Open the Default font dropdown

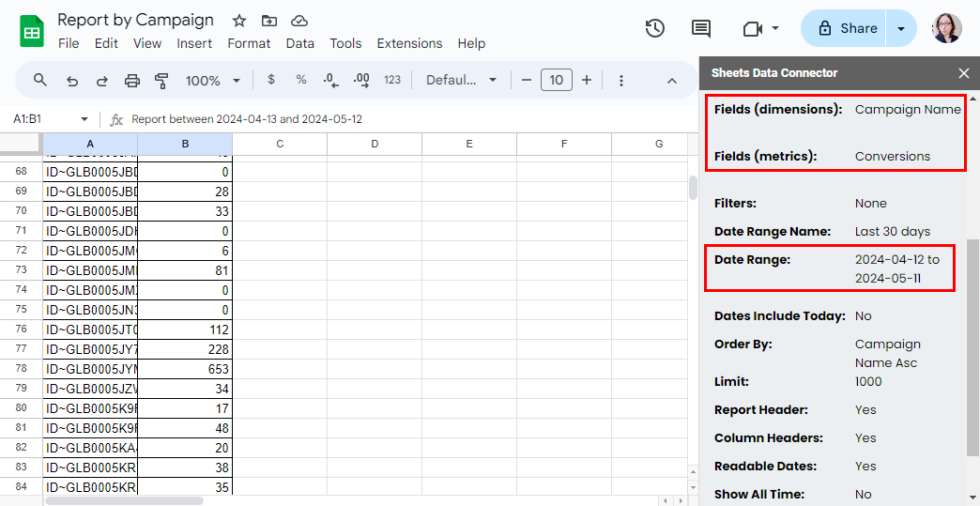(461, 80)
